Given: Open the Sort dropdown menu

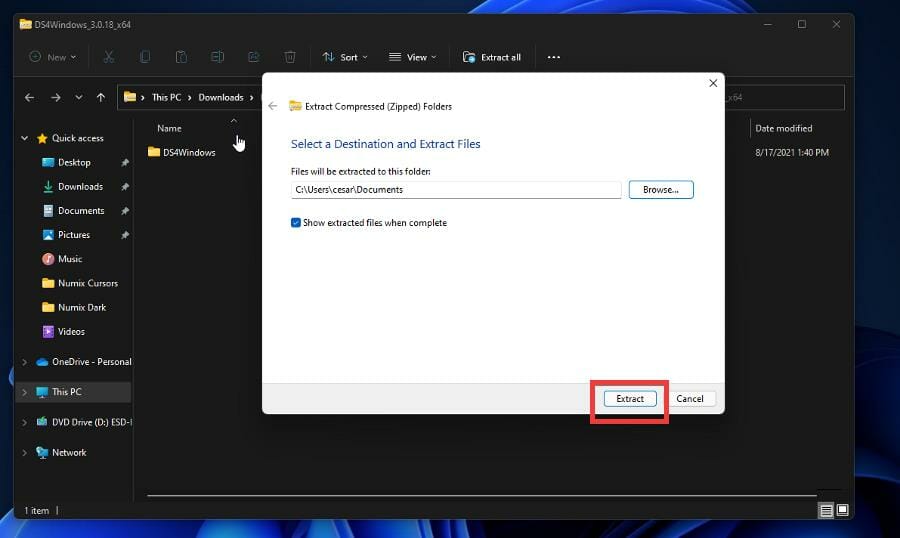Looking at the screenshot, I should coord(345,57).
